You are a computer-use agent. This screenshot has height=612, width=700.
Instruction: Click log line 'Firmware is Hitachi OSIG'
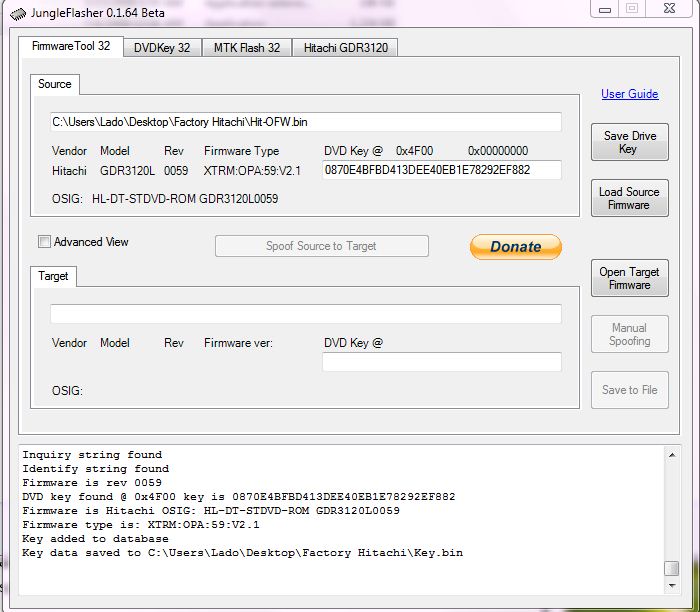click(x=211, y=511)
